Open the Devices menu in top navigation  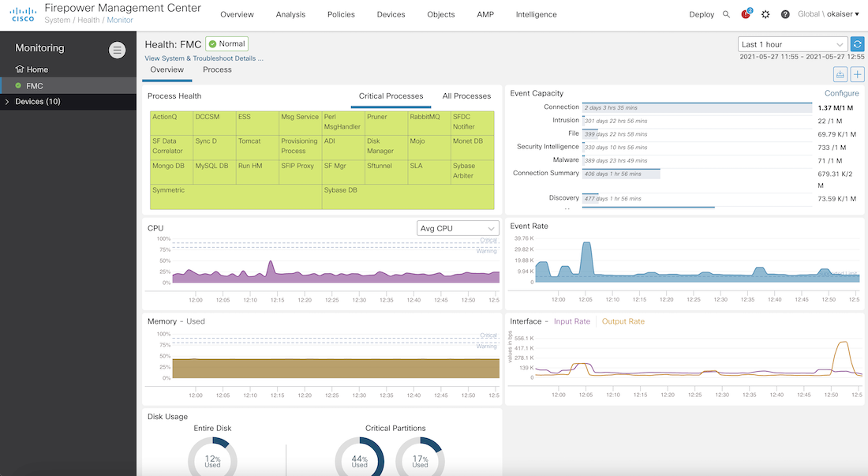tap(391, 14)
